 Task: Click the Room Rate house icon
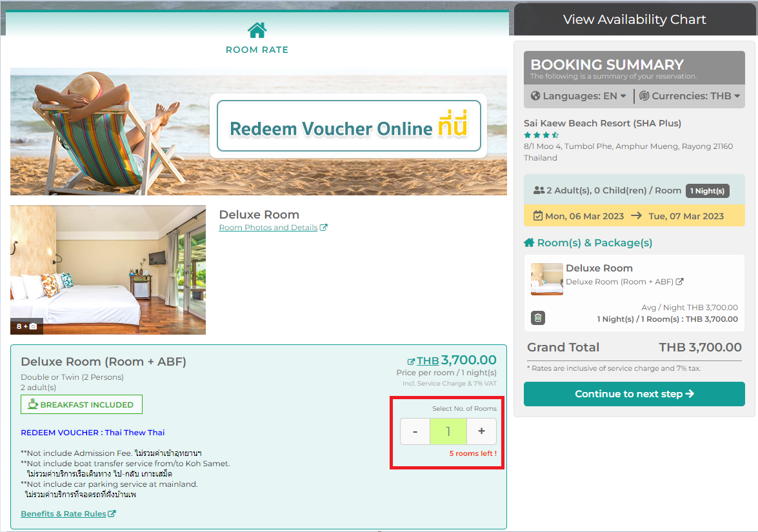click(x=257, y=30)
